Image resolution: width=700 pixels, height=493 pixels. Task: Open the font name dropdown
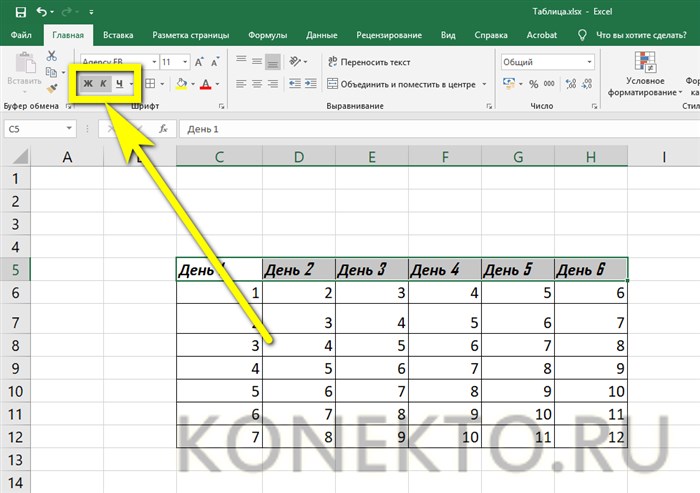point(154,62)
